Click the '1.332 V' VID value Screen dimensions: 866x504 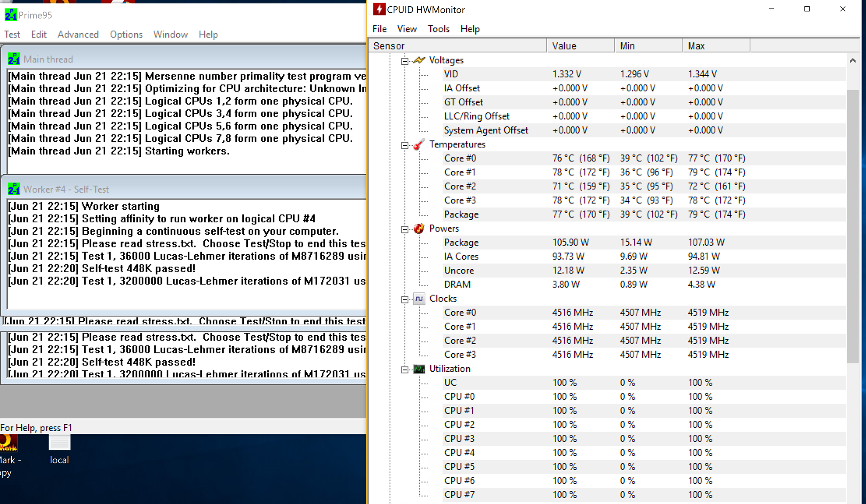point(567,74)
